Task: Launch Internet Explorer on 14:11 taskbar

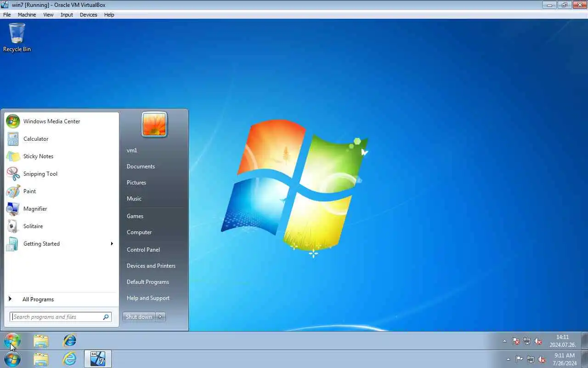Action: (x=70, y=341)
